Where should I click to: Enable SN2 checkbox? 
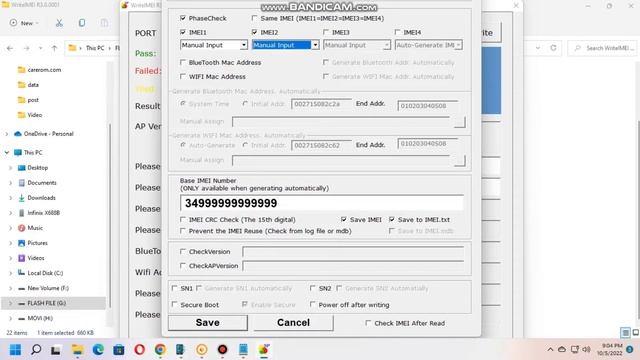[x=313, y=288]
